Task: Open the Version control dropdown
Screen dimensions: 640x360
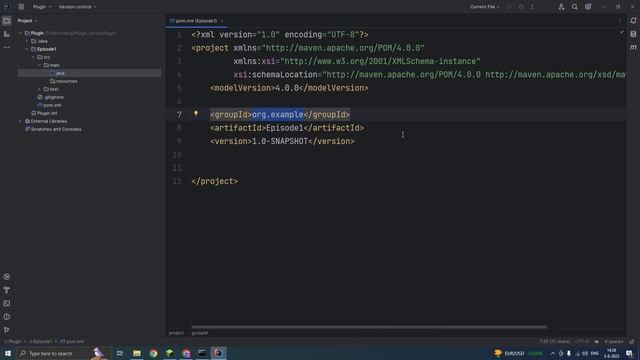Action: 78,7
